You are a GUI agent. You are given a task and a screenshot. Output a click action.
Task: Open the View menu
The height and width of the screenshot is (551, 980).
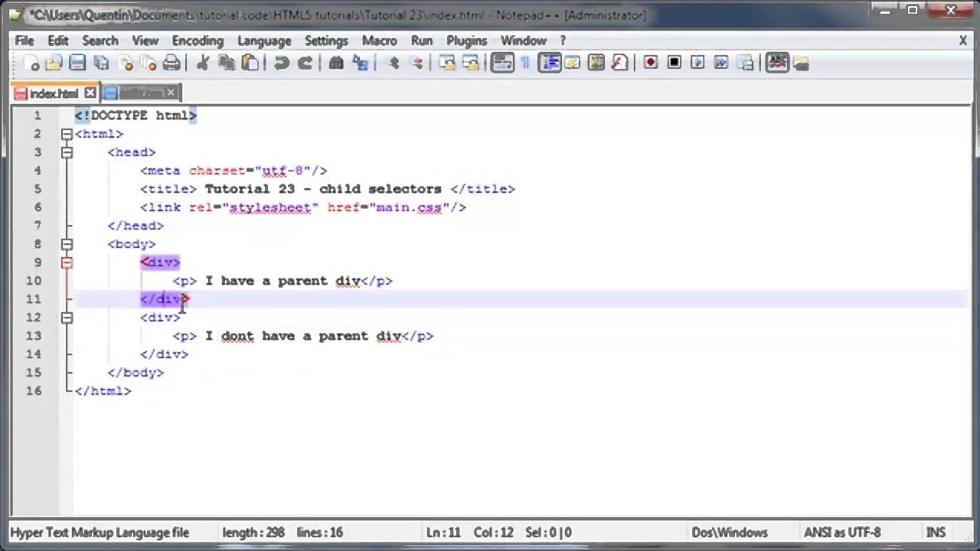pyautogui.click(x=145, y=41)
